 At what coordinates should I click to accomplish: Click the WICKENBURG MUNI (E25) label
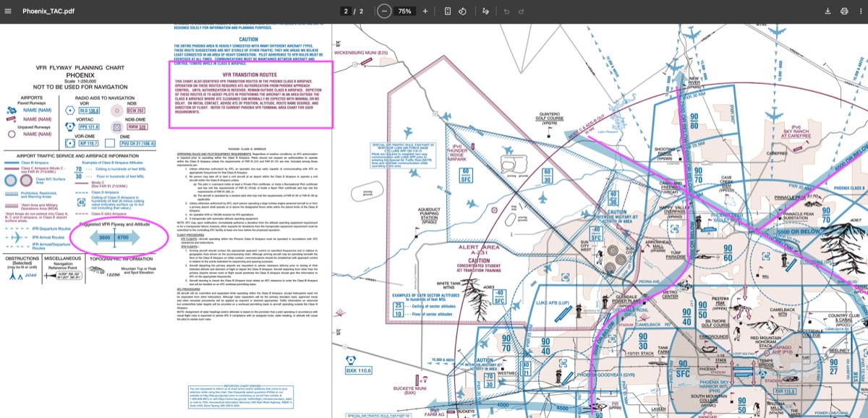coord(362,53)
